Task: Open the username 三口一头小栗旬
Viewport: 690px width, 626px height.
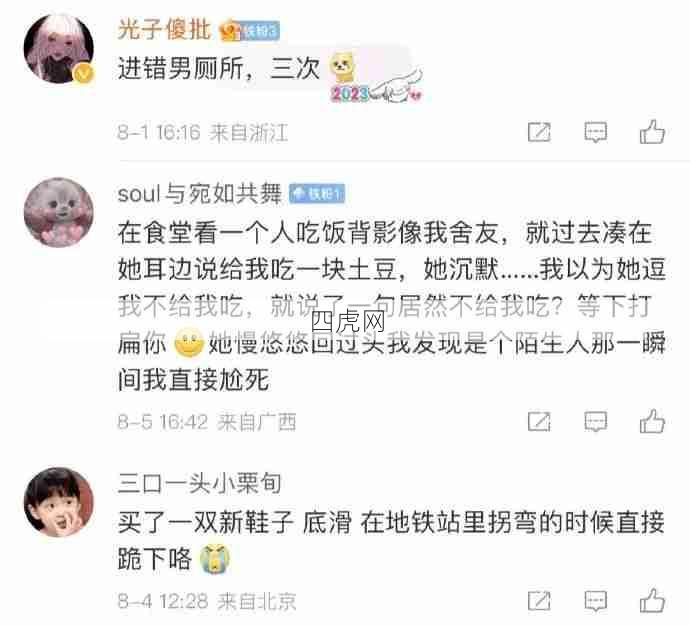Action: [199, 483]
